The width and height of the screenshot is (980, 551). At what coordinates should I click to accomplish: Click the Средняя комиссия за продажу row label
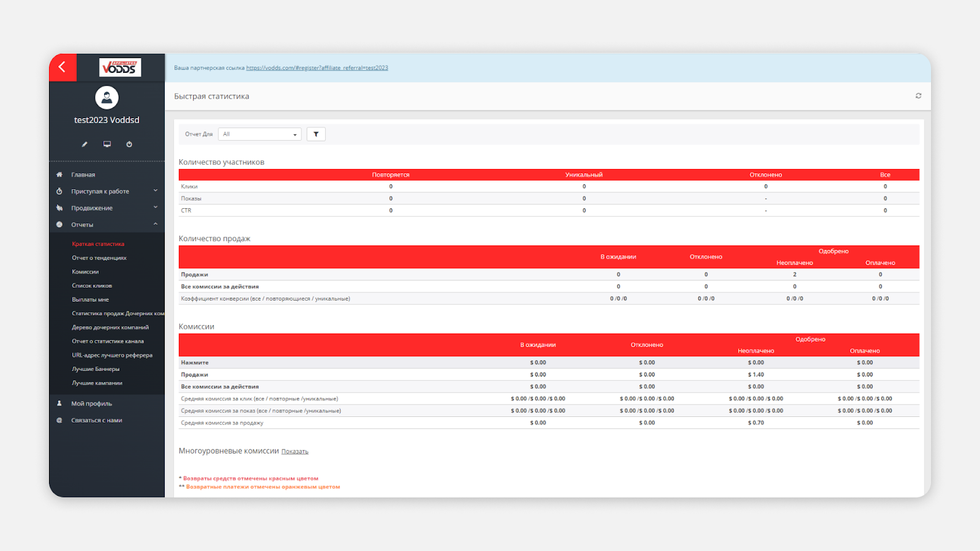(x=222, y=423)
